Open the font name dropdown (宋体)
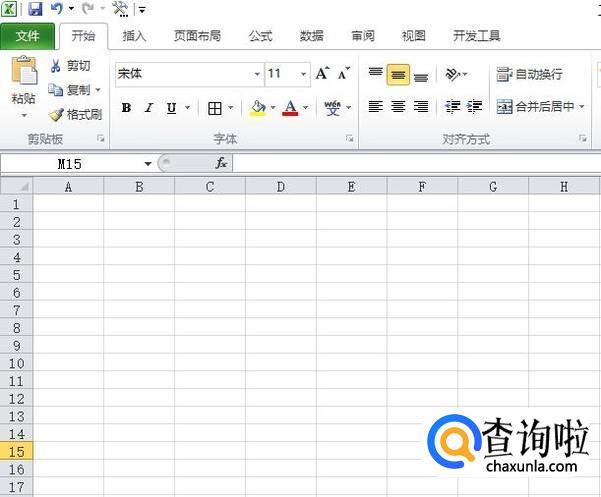 [x=257, y=74]
